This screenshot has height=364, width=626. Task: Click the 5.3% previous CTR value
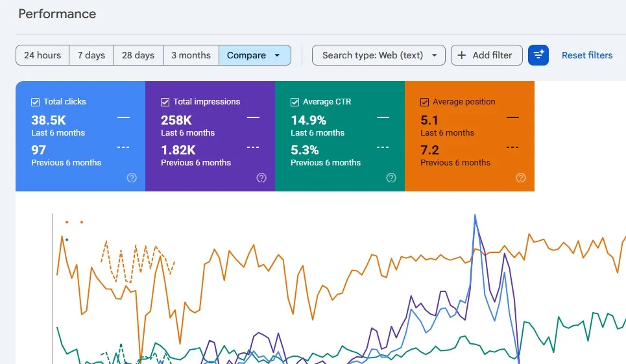tap(305, 150)
